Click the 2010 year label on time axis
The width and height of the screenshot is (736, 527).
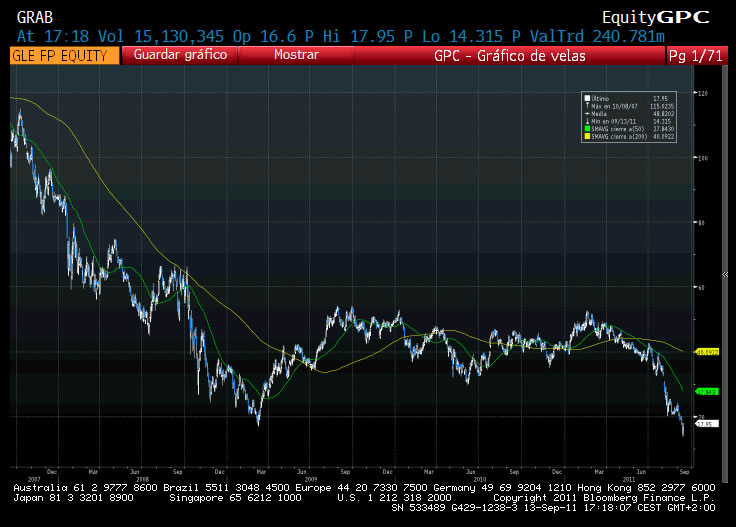point(480,479)
